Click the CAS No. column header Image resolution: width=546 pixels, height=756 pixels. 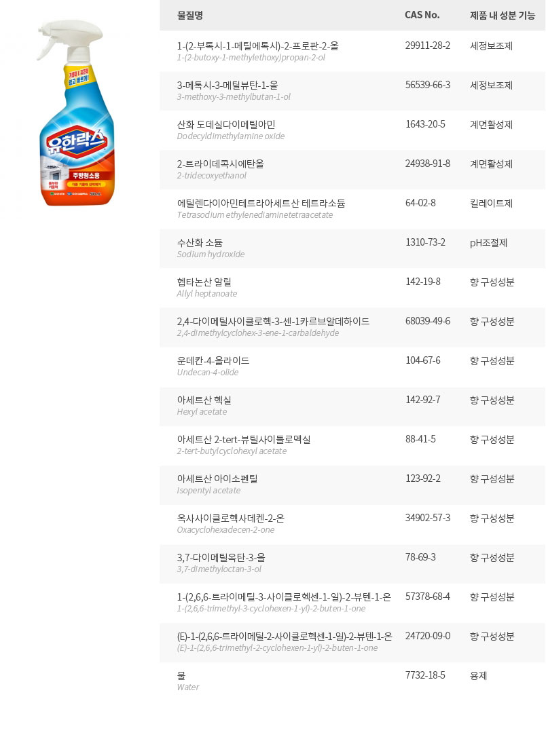tap(422, 15)
